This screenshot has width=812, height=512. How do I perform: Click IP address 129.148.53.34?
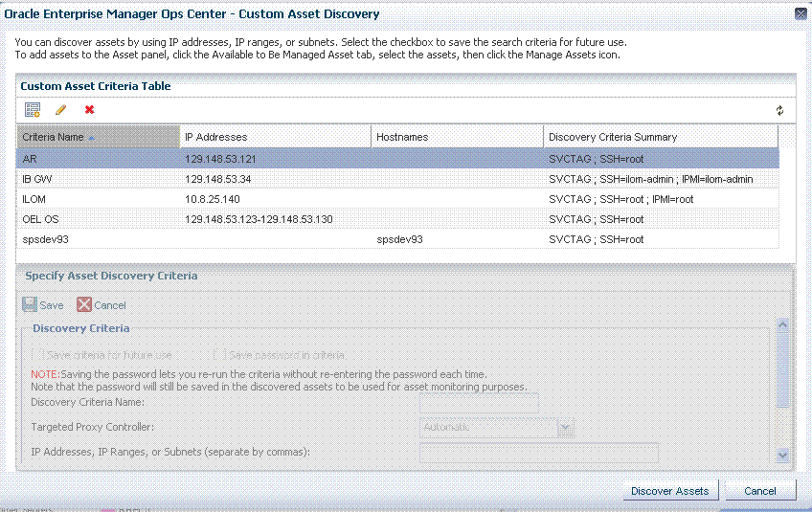218,179
